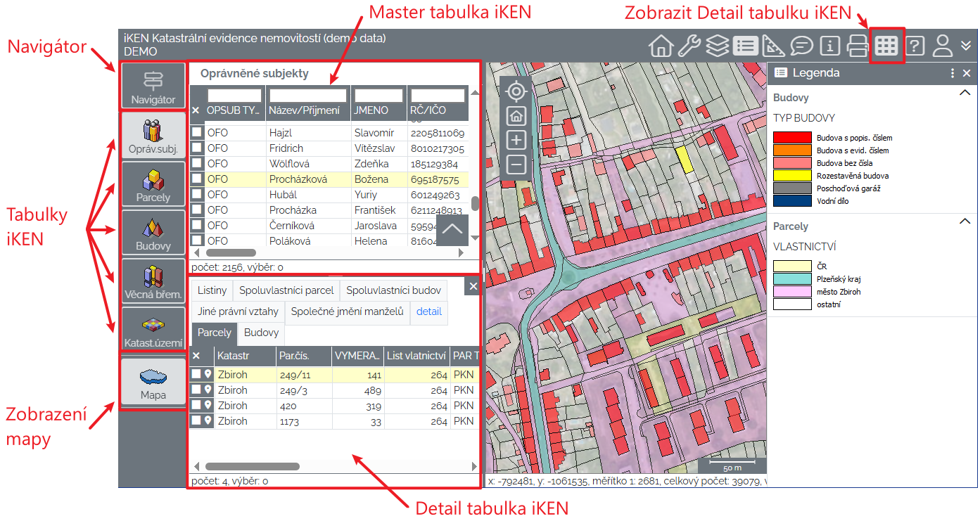Open the map layers icon
The image size is (980, 521).
[x=717, y=46]
